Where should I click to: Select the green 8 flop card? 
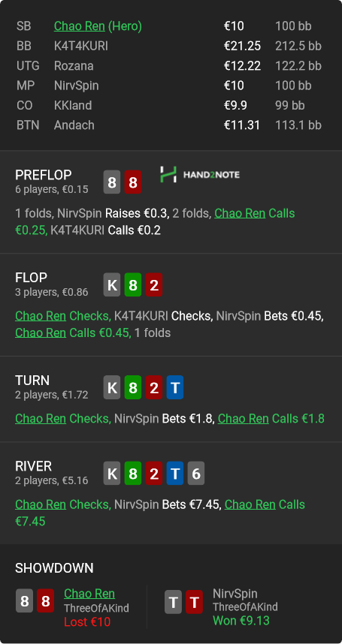[133, 284]
